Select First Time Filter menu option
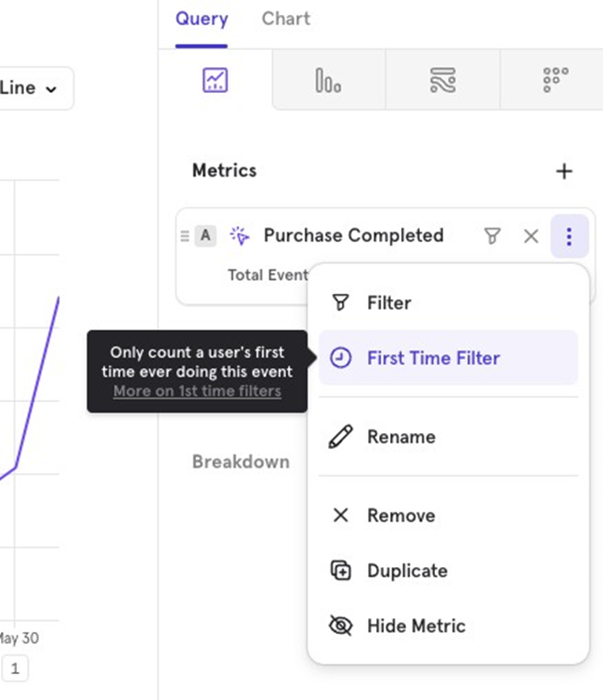The image size is (603, 700). coord(433,358)
